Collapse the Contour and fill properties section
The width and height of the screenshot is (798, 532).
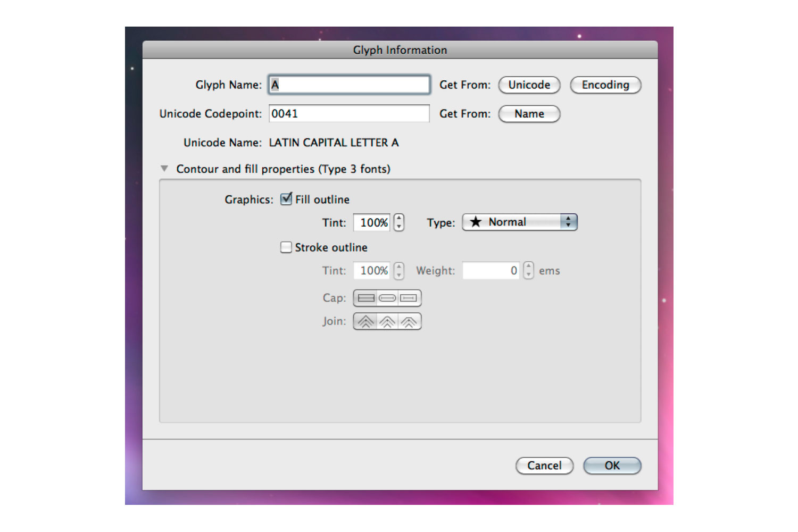click(x=164, y=169)
